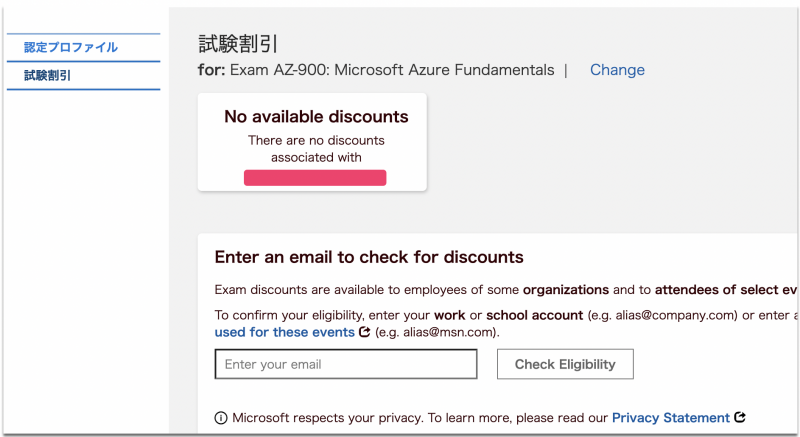Click the Exam AZ-900 exam name text
Viewport: 800px width, 437px height.
click(392, 70)
